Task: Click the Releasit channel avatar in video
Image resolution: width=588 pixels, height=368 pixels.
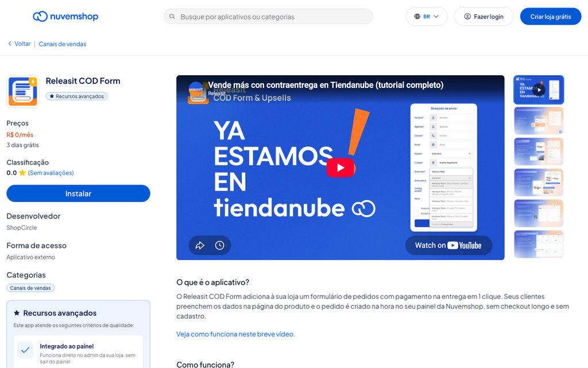Action: coord(196,89)
